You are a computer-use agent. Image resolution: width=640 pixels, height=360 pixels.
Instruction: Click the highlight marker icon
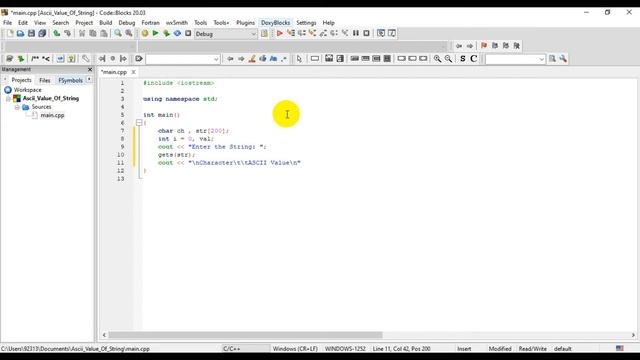point(252,59)
